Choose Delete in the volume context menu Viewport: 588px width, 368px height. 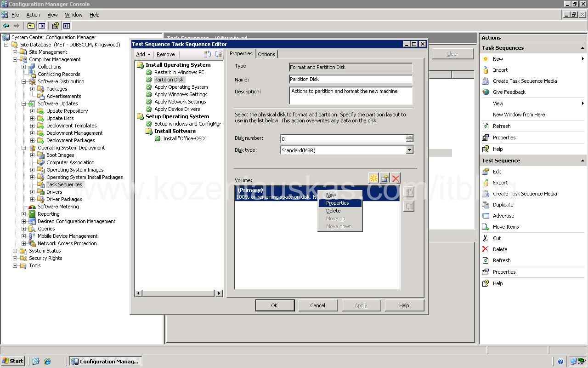click(340, 211)
